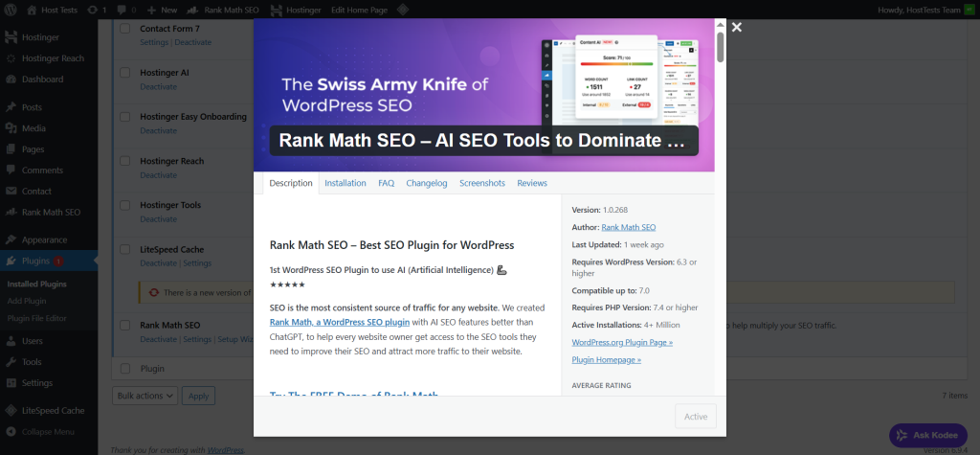
Task: Check the Hostinger AI plugin checkbox
Action: pyautogui.click(x=124, y=72)
